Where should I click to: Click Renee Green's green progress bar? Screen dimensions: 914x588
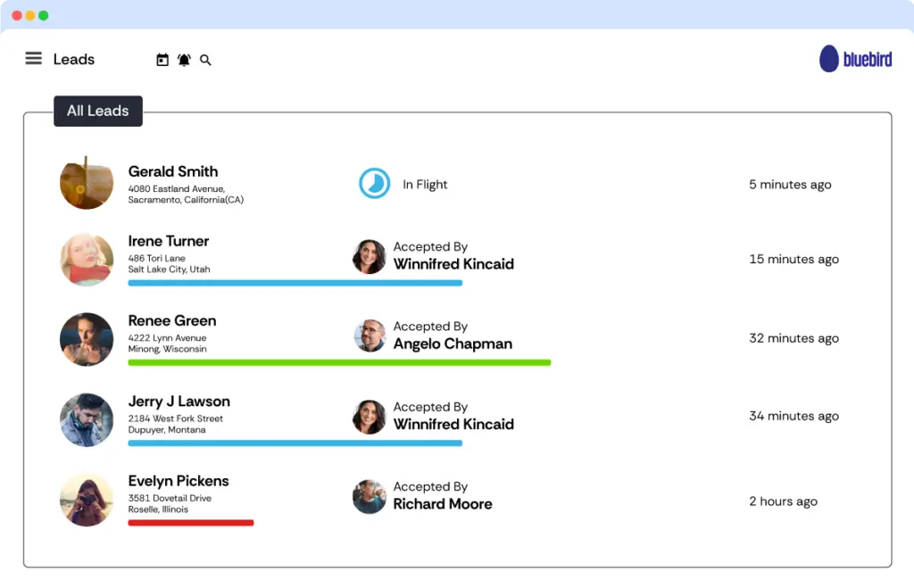click(339, 362)
